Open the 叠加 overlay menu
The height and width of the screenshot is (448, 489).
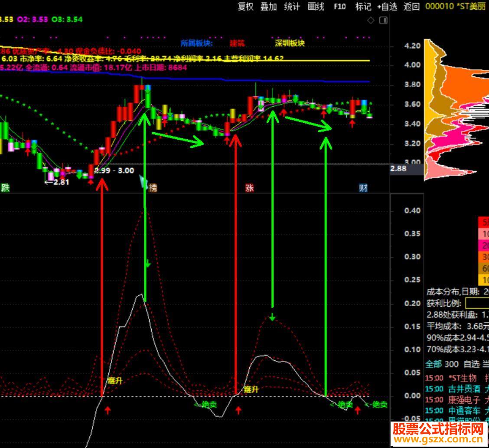(x=268, y=7)
